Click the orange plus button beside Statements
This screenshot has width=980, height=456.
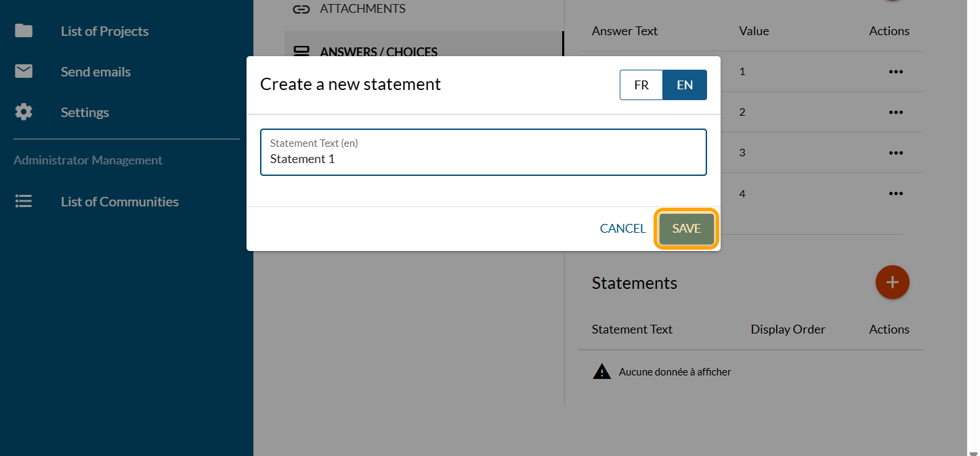[x=892, y=282]
